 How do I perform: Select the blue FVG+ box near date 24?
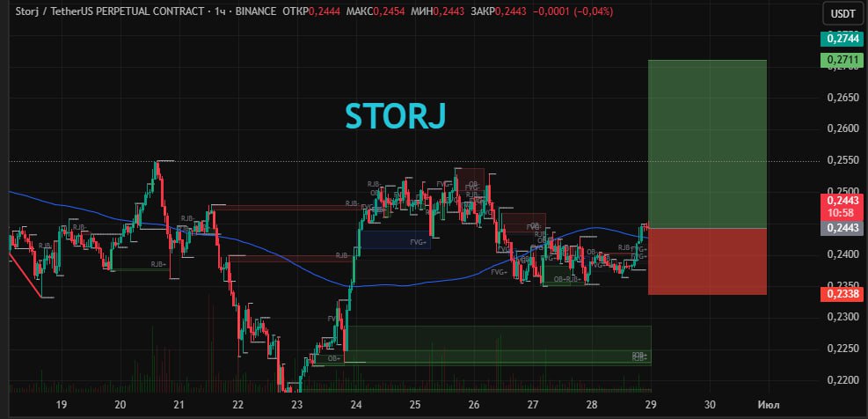tap(395, 239)
